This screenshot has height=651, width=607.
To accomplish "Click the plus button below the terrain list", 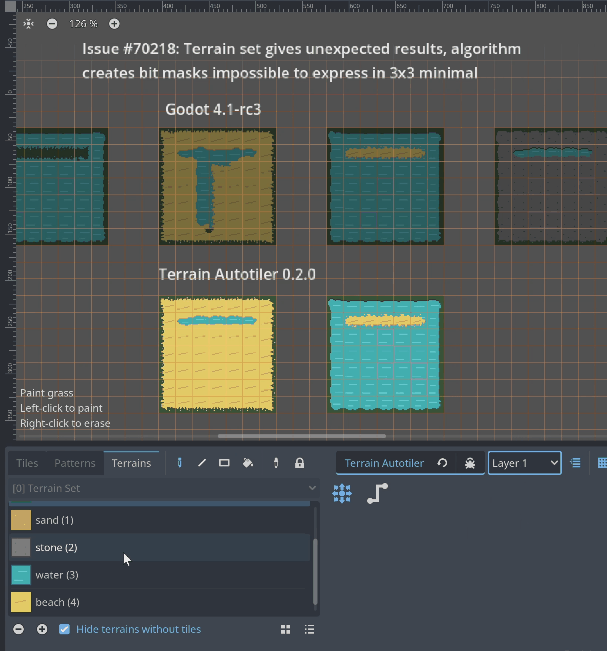I will click(x=42, y=629).
